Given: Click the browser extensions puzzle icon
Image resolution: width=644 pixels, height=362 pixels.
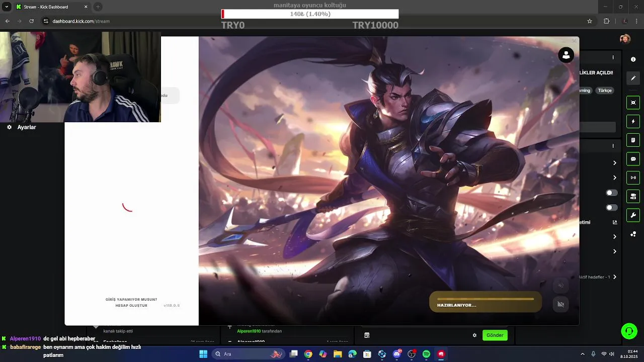Looking at the screenshot, I should (606, 21).
